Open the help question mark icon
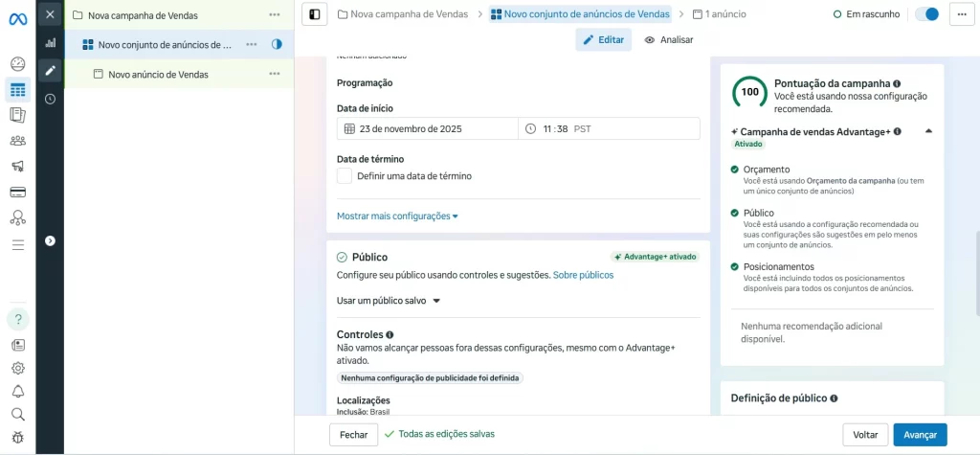The width and height of the screenshot is (980, 455). 17,319
